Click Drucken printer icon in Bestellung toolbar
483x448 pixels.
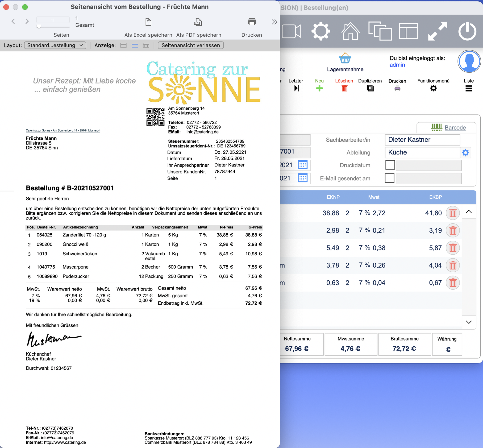(397, 88)
